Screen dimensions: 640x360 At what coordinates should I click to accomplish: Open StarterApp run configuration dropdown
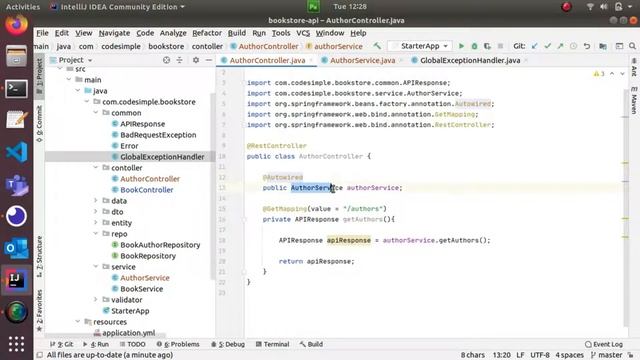419,46
